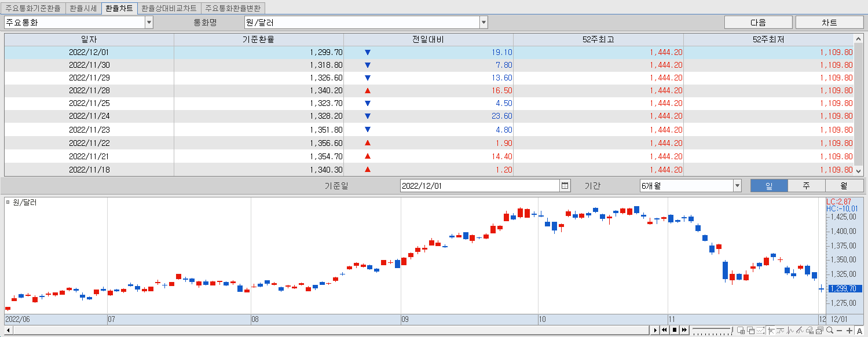The height and width of the screenshot is (337, 868).
Task: Click the 일자 column header
Action: 89,39
